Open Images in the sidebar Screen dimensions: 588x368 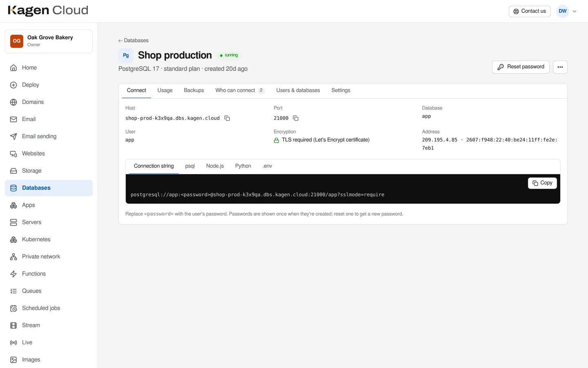click(49, 360)
